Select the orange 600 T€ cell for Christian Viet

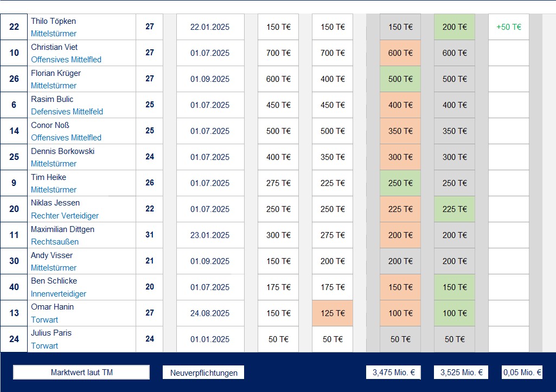click(x=400, y=53)
